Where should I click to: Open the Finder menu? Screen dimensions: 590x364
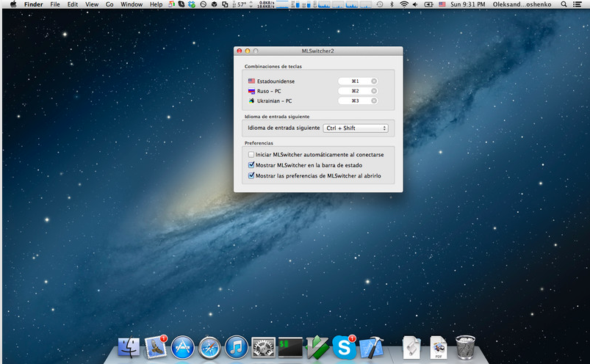point(34,4)
